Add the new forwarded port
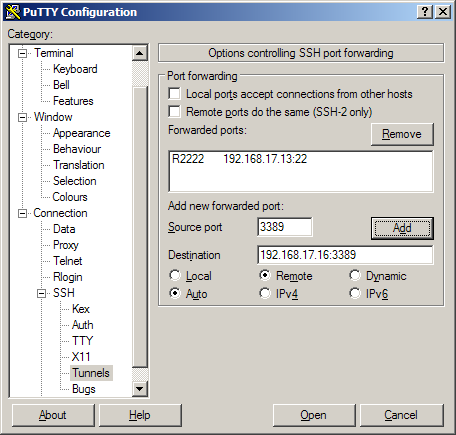This screenshot has width=456, height=435. [402, 228]
